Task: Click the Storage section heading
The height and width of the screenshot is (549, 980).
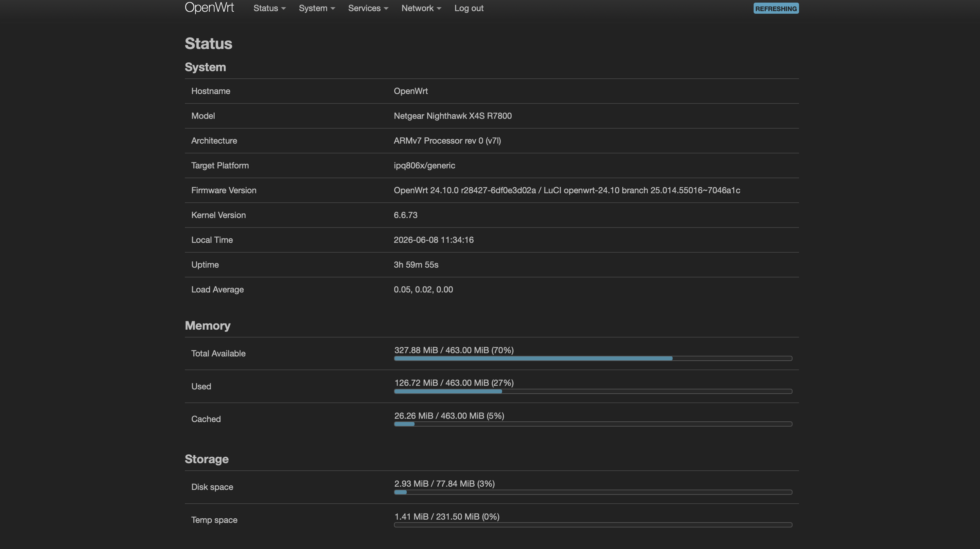Action: [x=206, y=459]
